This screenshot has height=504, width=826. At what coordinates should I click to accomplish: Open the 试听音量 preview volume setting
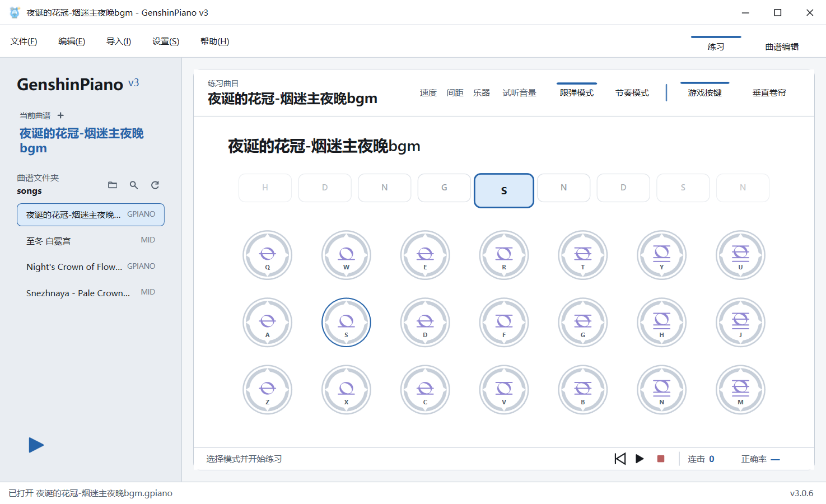click(x=519, y=93)
